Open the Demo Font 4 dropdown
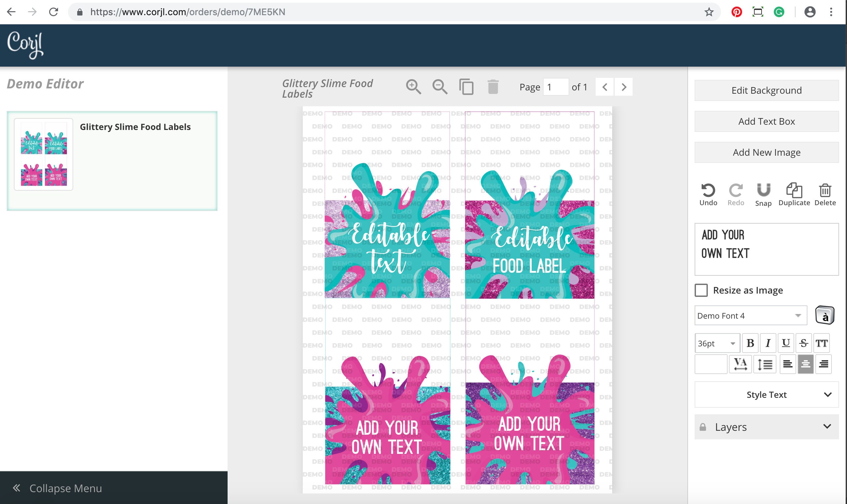Screen dimensions: 847x504 751,316
